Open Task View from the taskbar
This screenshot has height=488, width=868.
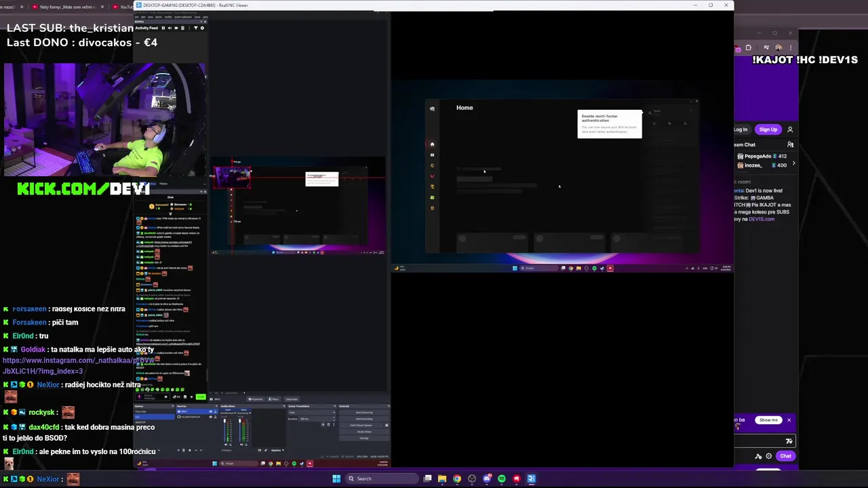click(427, 479)
